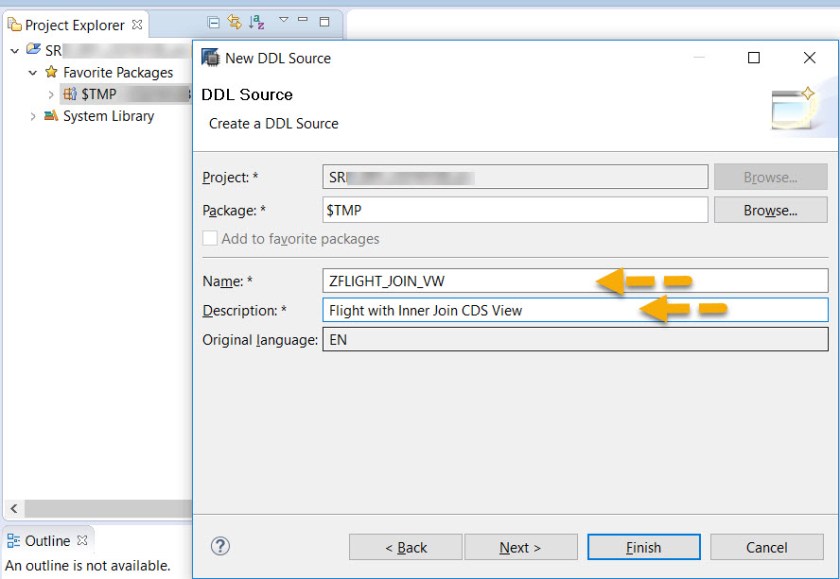Image resolution: width=840 pixels, height=579 pixels.
Task: Click Favorite Packages tree label
Action: coord(118,72)
